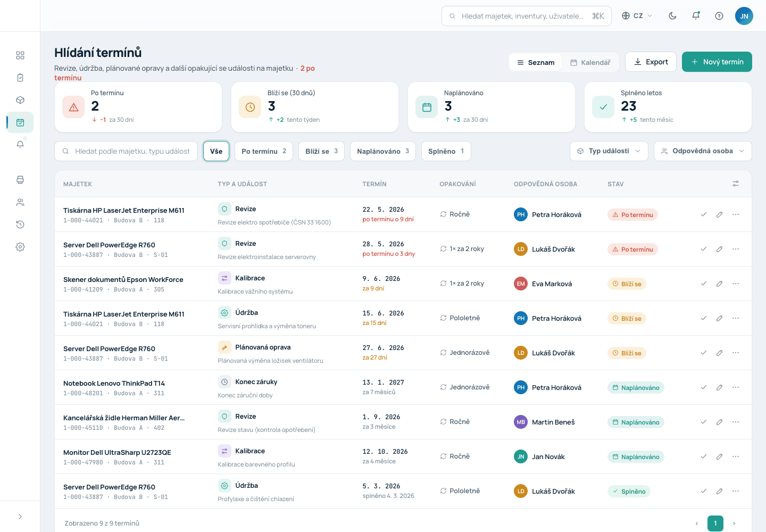Select the Naplánováno filter tab
The width and height of the screenshot is (766, 532).
click(x=383, y=151)
